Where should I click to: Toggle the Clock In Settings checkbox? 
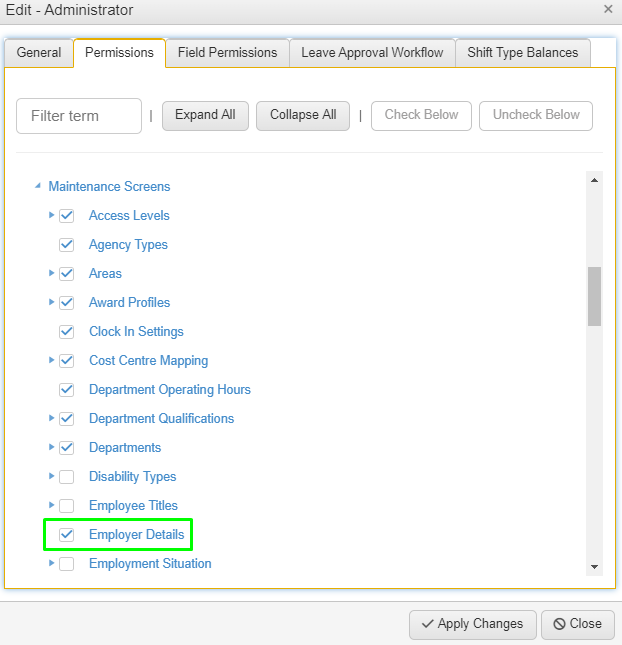click(x=67, y=331)
